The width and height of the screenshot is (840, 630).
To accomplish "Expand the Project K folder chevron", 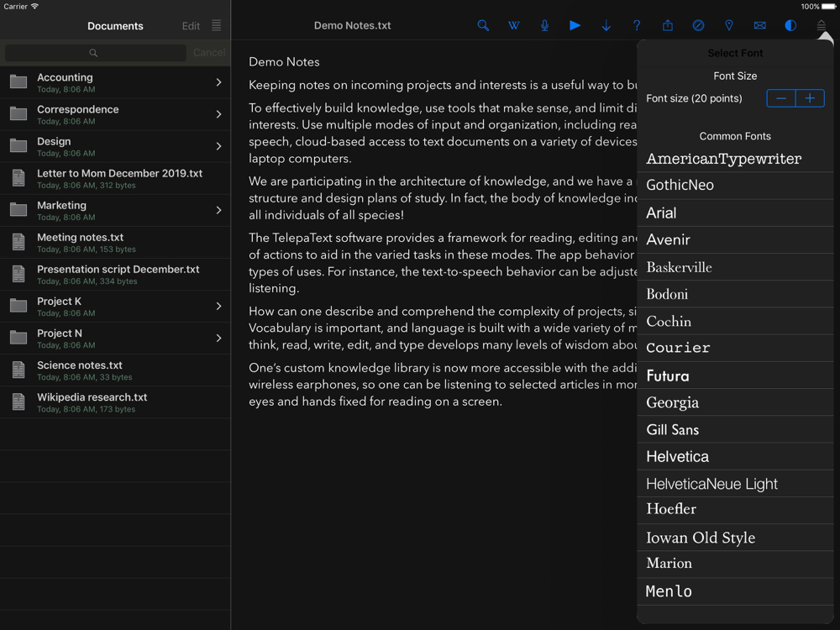I will pyautogui.click(x=218, y=306).
